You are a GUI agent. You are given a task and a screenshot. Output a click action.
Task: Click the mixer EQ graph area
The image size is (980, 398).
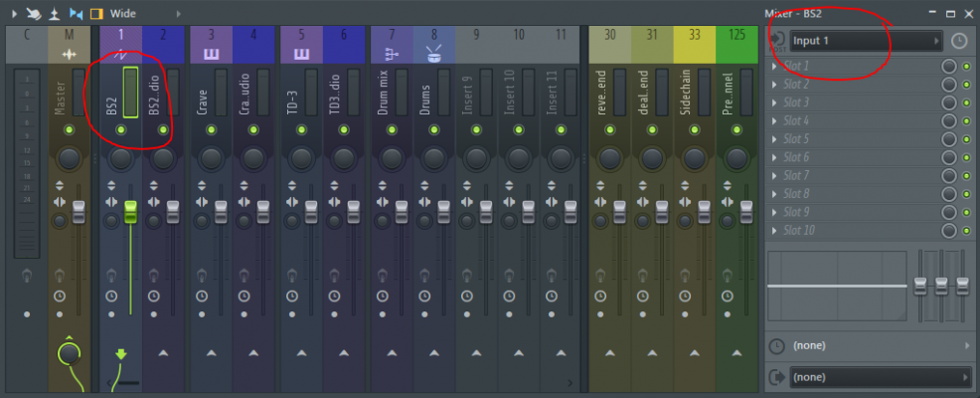pos(837,286)
